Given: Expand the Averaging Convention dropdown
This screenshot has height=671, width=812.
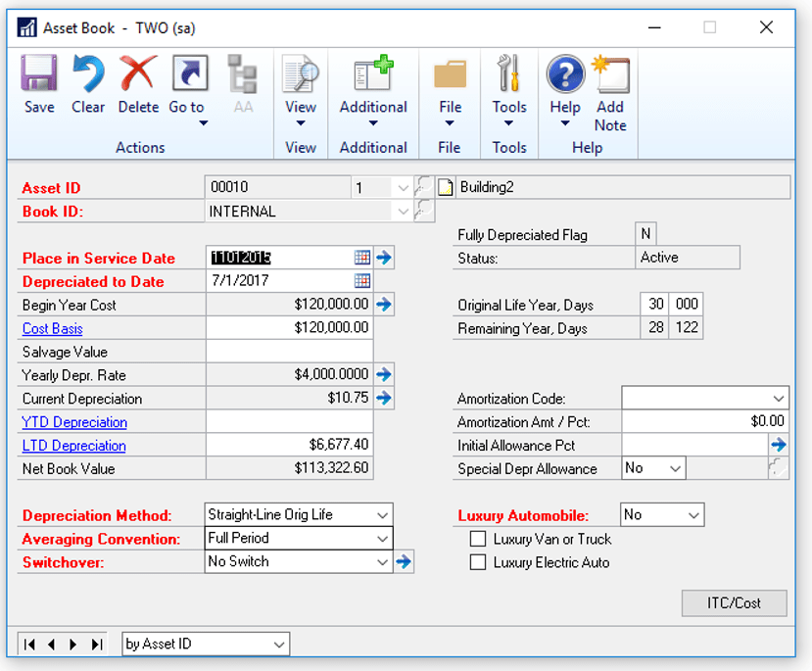Looking at the screenshot, I should click(380, 538).
